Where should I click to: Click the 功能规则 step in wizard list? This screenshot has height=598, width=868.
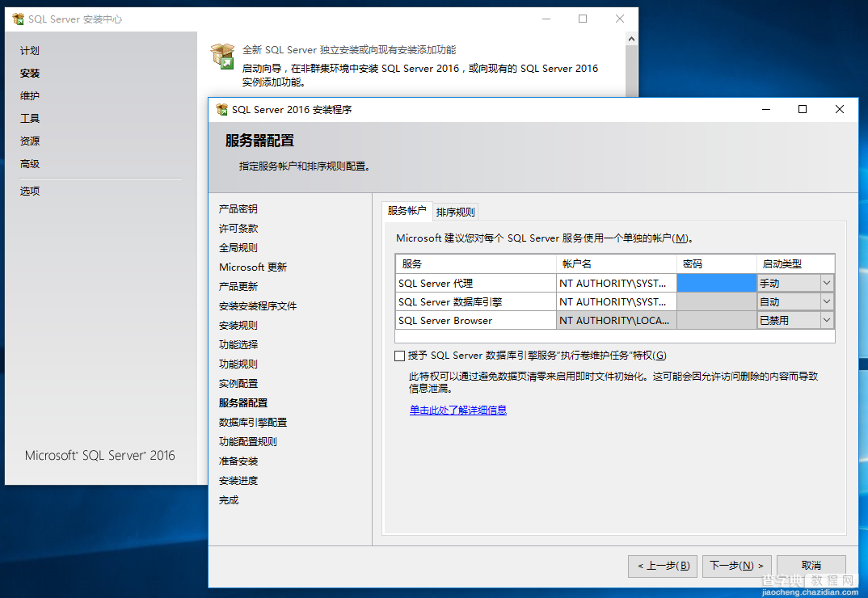point(238,364)
